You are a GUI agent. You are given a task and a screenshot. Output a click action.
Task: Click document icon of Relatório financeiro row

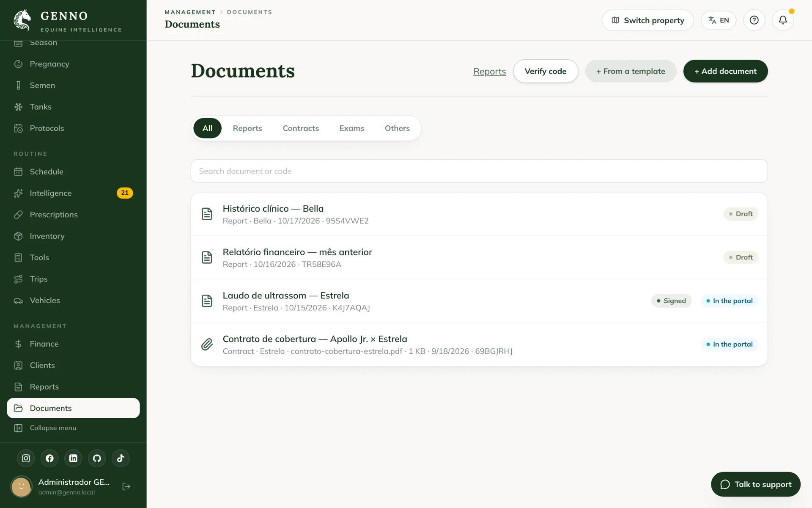point(207,257)
